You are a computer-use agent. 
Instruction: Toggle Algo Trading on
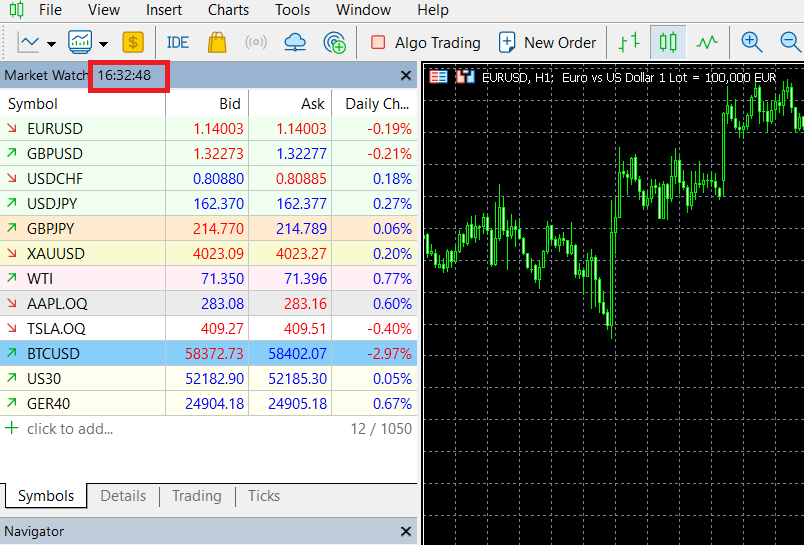tap(426, 43)
